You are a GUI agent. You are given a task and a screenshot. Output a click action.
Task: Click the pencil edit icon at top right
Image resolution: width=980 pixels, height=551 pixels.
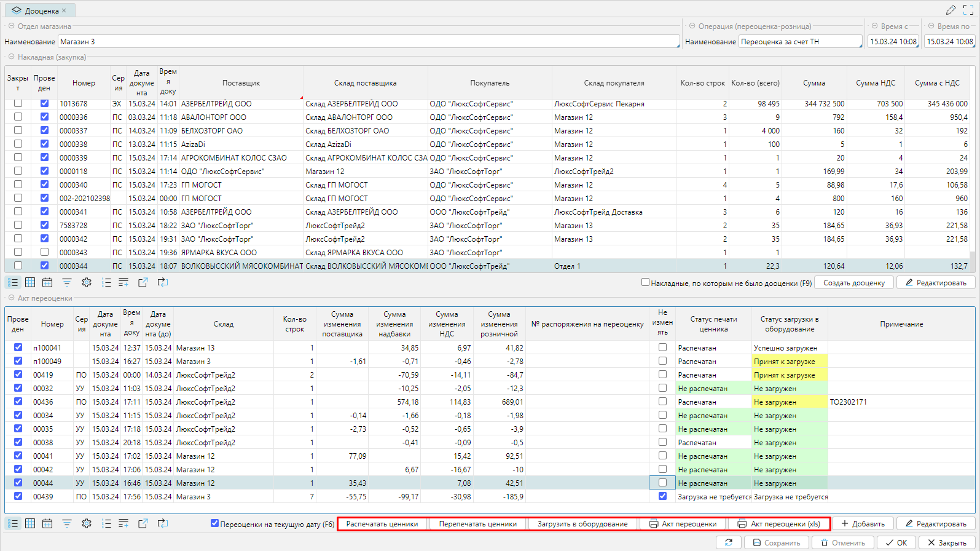point(951,10)
